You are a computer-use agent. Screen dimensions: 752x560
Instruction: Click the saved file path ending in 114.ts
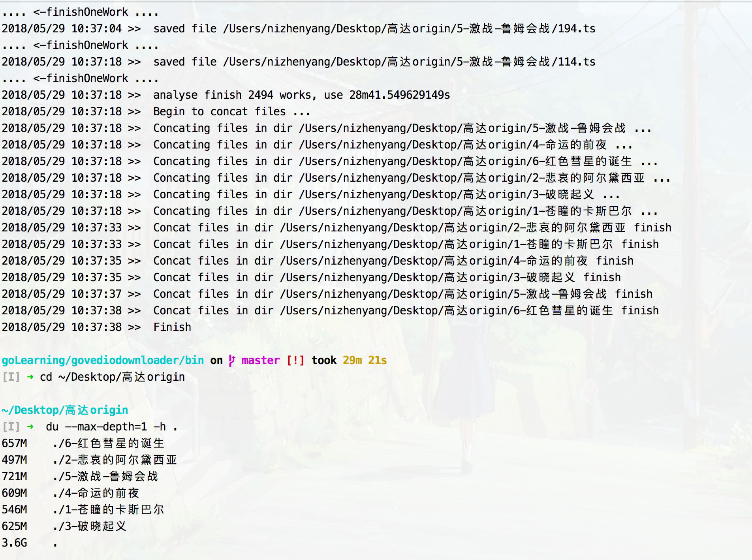pos(409,62)
